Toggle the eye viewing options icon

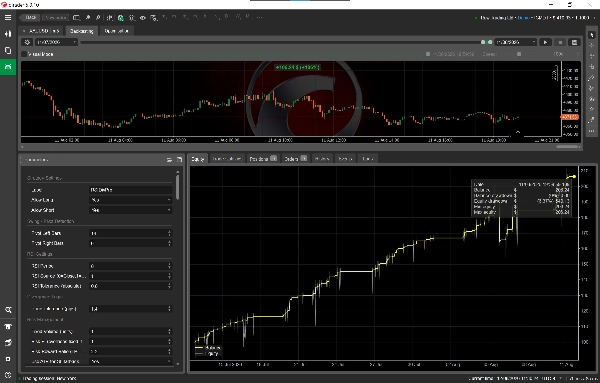click(x=143, y=18)
